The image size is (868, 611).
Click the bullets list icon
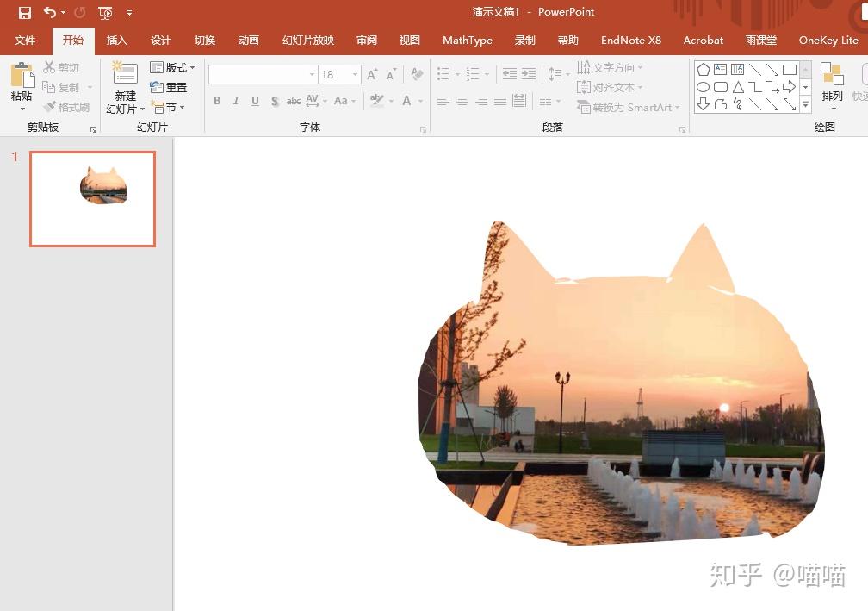443,73
